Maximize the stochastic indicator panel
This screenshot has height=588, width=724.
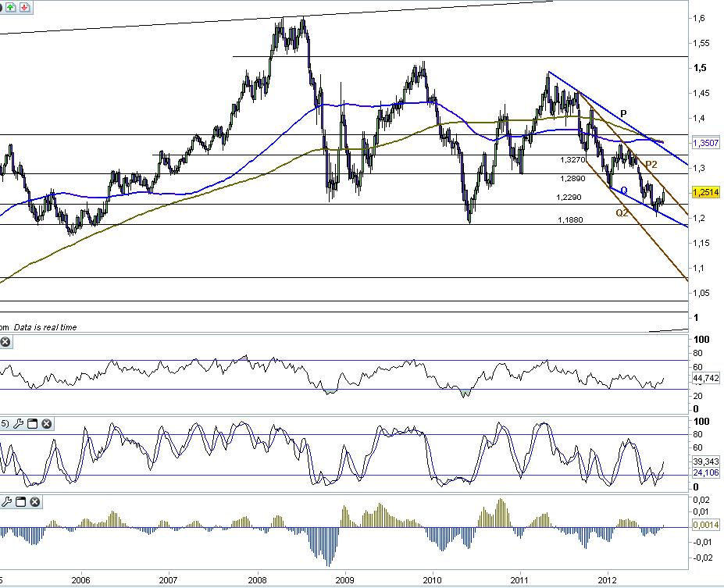32,424
